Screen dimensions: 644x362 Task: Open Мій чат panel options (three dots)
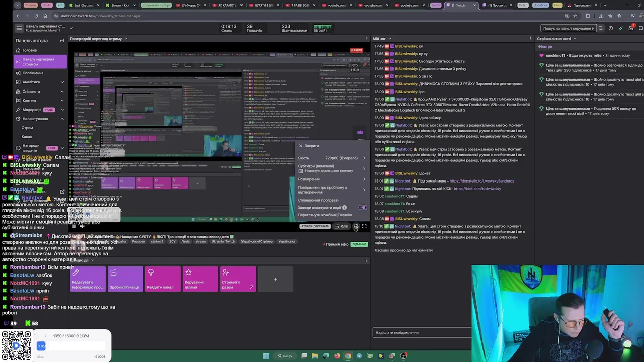pos(530,39)
